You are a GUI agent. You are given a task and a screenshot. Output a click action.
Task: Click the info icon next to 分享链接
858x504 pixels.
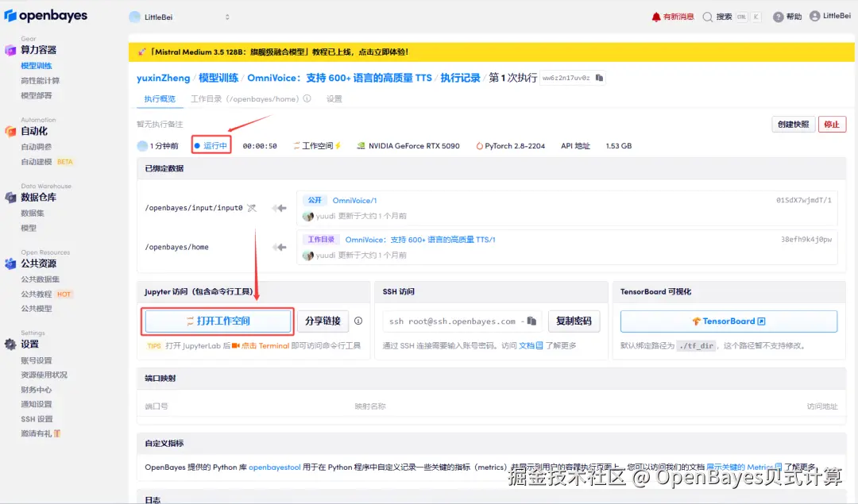point(357,321)
